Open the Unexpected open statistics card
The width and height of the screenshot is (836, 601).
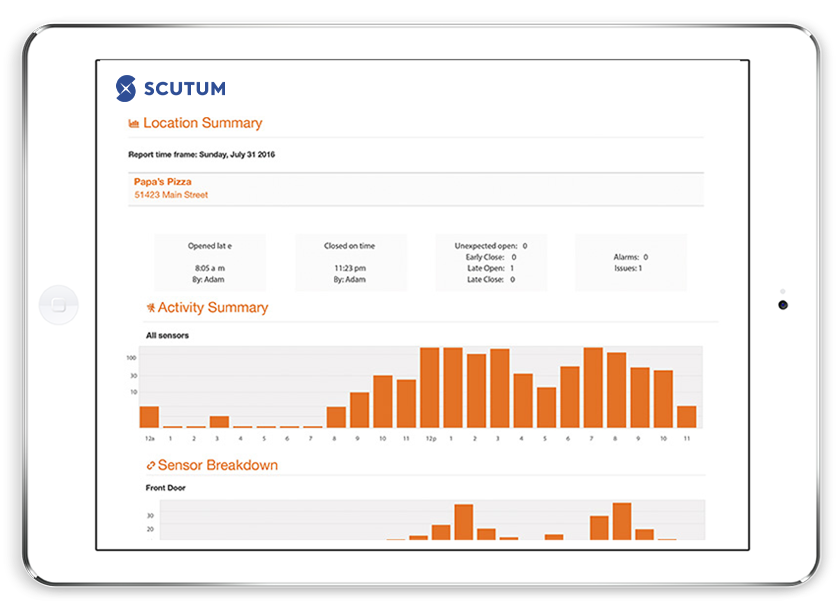tap(491, 263)
